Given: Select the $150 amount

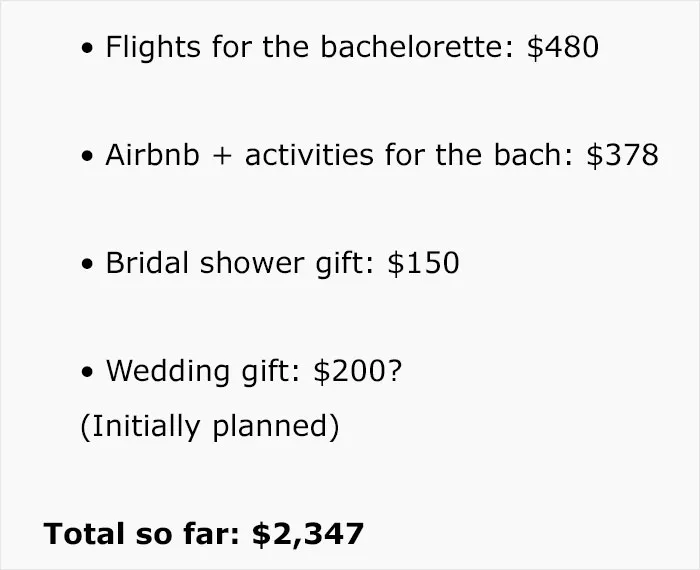Looking at the screenshot, I should 423,263.
